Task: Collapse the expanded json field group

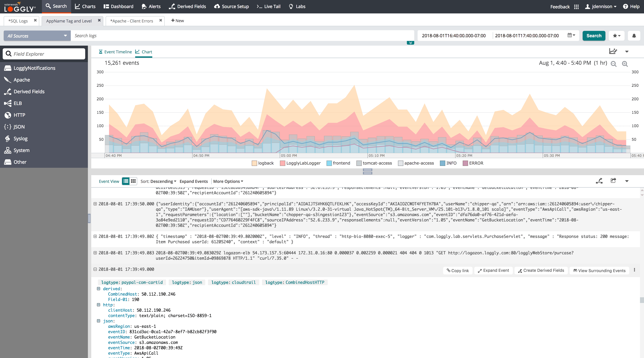Action: pos(98,321)
